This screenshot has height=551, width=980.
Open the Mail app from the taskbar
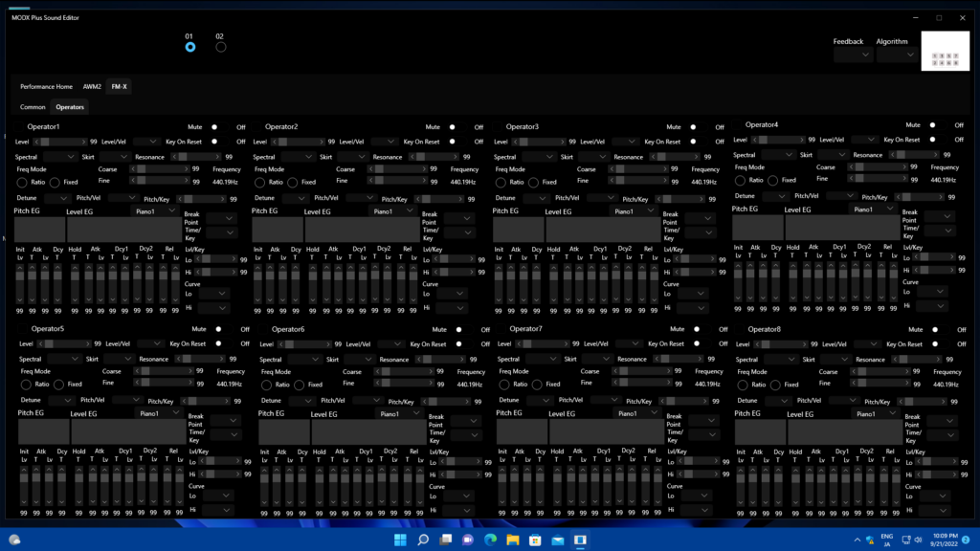(558, 540)
